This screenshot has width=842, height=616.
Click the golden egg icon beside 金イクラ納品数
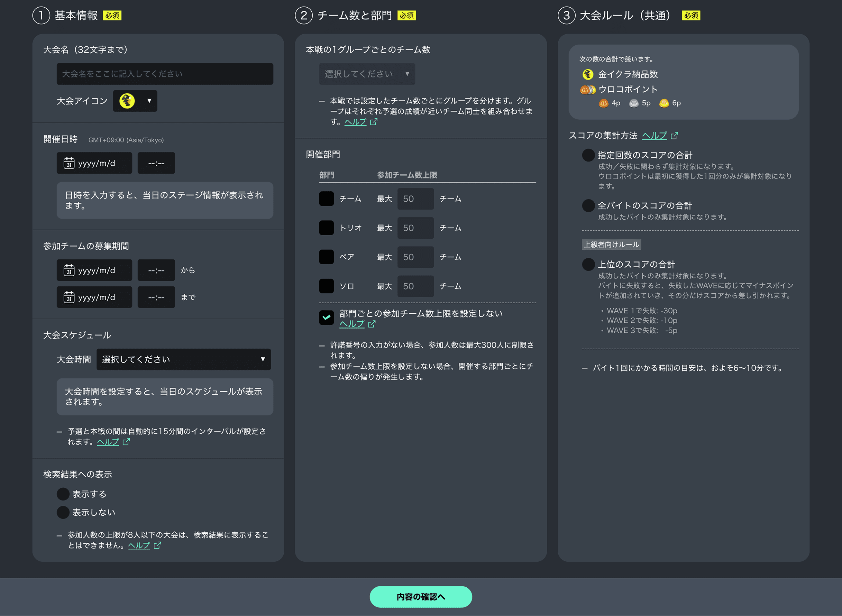[588, 74]
